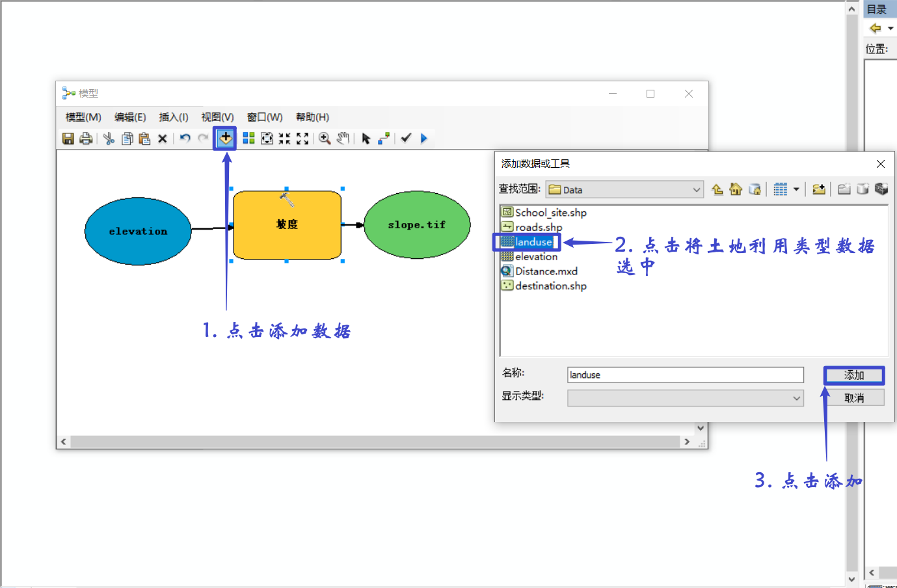
Task: Run the model with the Run arrow
Action: (x=423, y=138)
